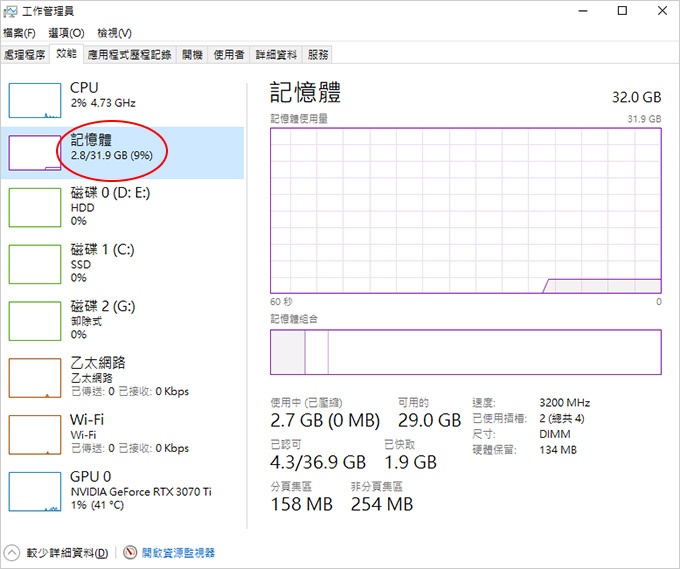Click the NVIDIA GeForce RTX 3070 Ti text

click(x=141, y=492)
